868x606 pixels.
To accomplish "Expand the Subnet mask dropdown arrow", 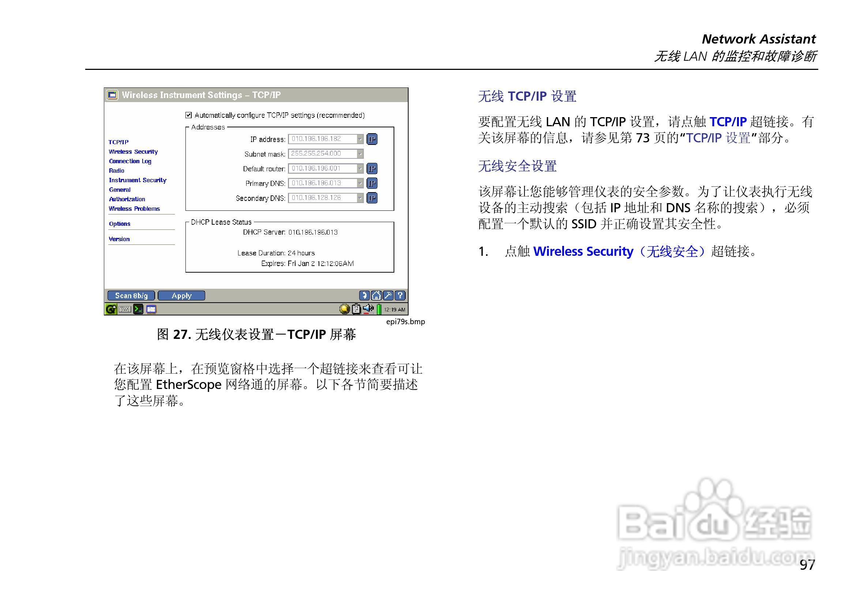I will pyautogui.click(x=360, y=154).
